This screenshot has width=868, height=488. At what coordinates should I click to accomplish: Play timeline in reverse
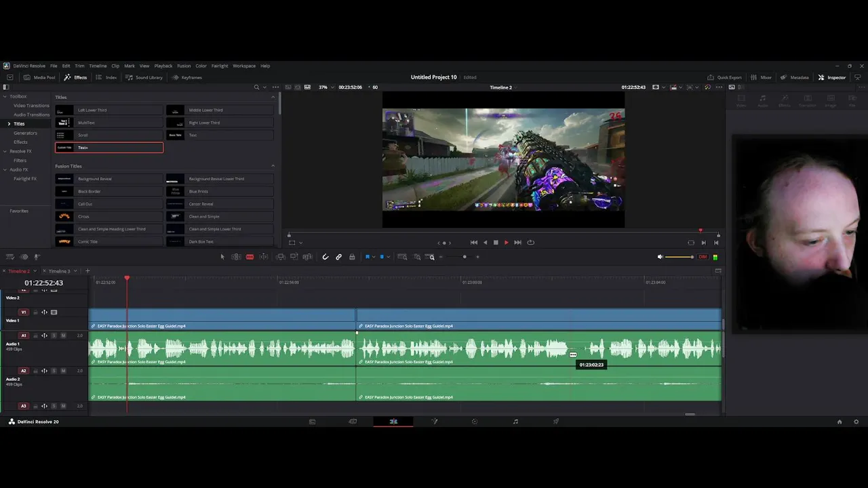pyautogui.click(x=485, y=243)
